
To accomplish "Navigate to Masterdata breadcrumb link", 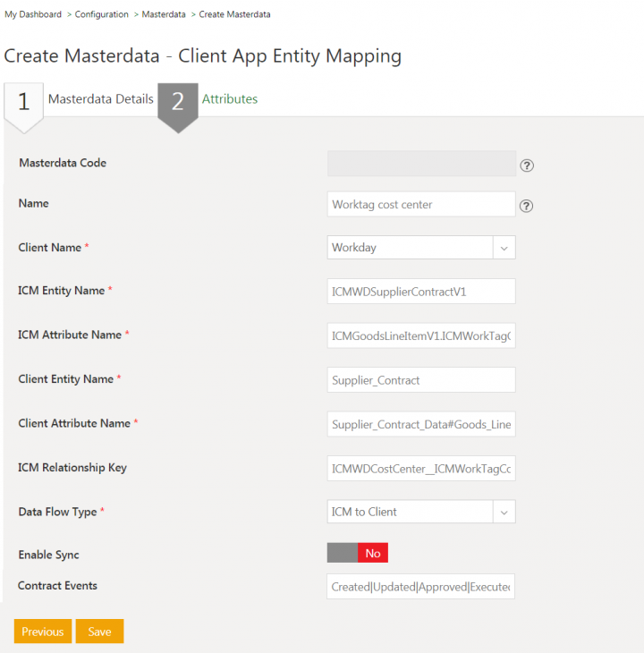I will [x=164, y=15].
